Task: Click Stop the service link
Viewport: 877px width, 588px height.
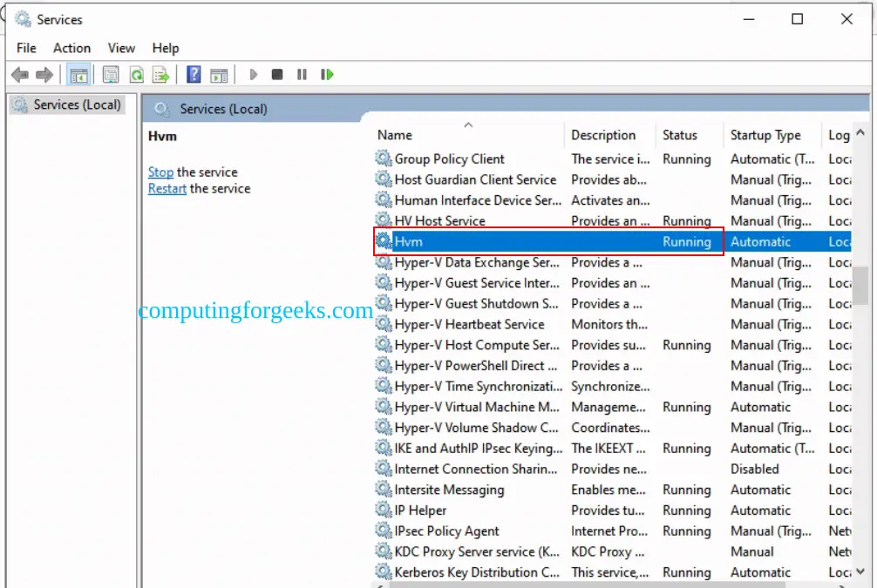Action: point(160,172)
